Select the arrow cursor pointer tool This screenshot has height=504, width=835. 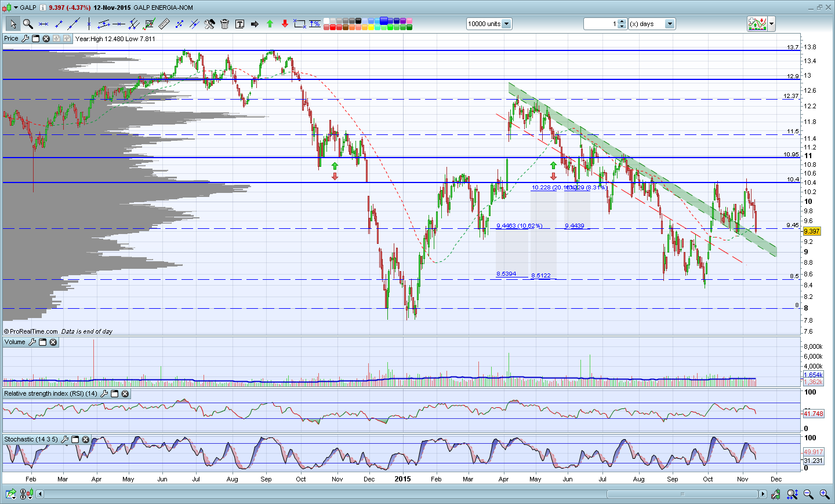[x=13, y=24]
